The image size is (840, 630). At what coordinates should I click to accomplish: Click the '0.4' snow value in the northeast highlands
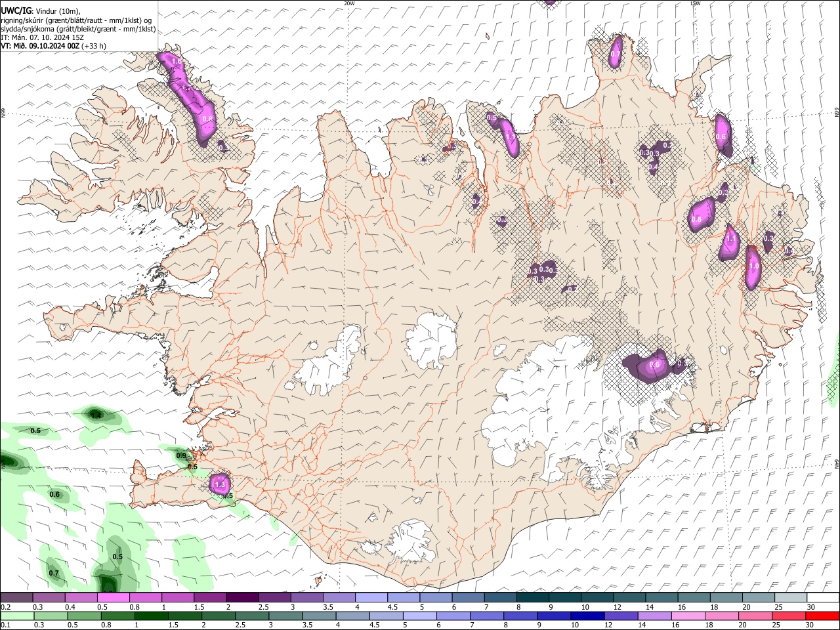653,167
